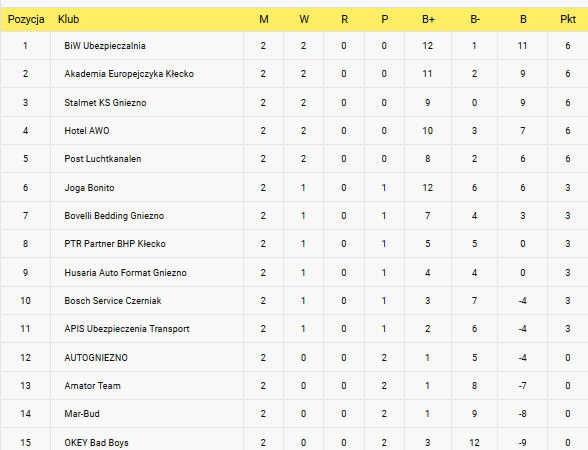This screenshot has height=450, width=588.
Task: Click the B- column header
Action: coord(475,19)
